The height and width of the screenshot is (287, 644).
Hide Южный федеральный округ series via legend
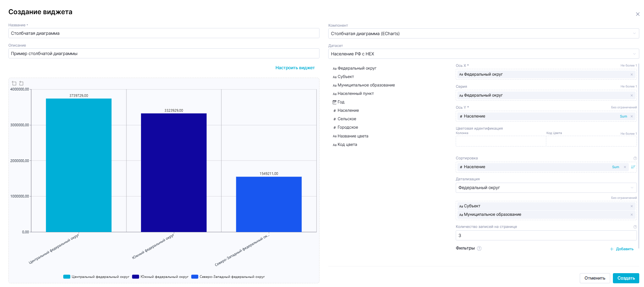[x=160, y=277]
